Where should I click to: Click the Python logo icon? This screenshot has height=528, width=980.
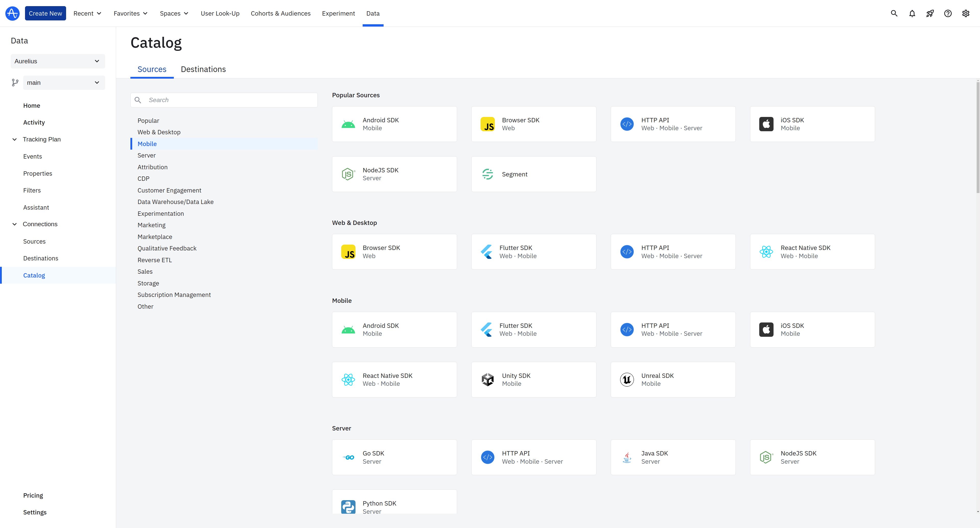tap(348, 507)
